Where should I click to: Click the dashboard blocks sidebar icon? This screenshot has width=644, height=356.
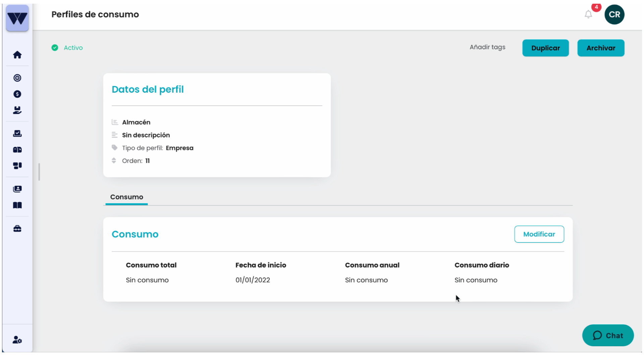[17, 166]
